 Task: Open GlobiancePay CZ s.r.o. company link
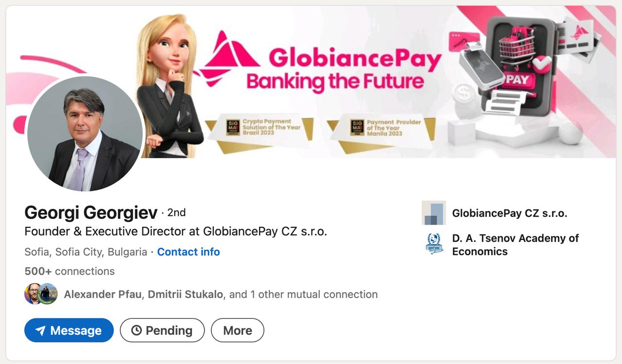tap(509, 213)
